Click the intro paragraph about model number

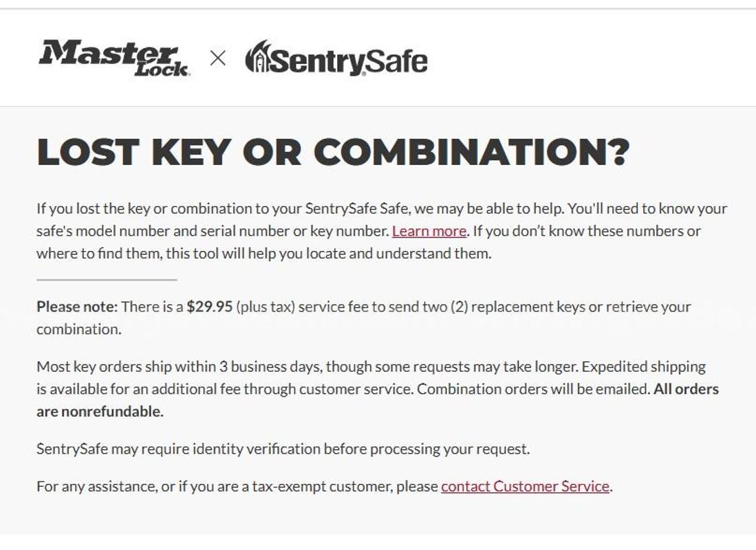point(382,231)
